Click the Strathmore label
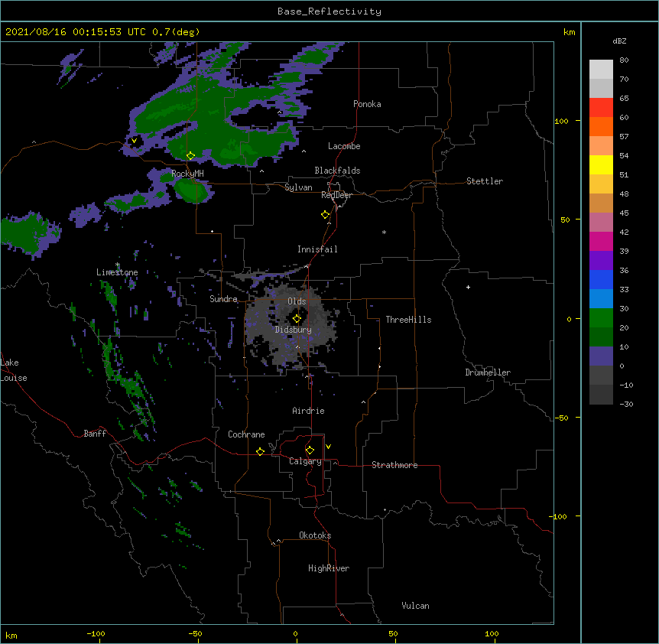 pyautogui.click(x=394, y=465)
